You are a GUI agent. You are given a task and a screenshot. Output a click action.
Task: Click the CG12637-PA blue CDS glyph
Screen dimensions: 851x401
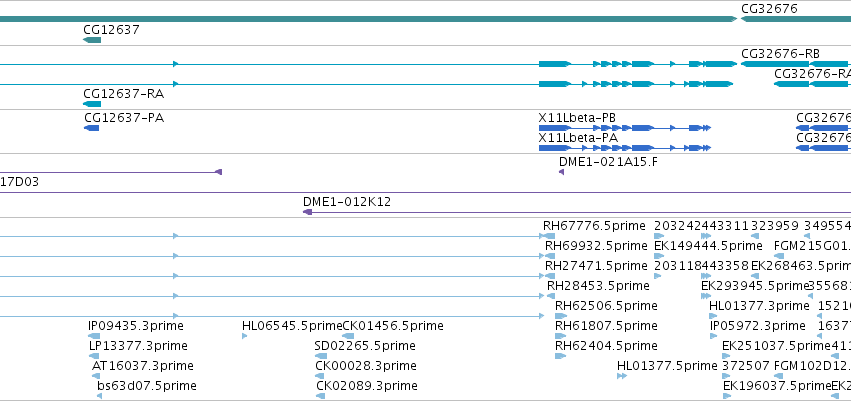point(91,128)
